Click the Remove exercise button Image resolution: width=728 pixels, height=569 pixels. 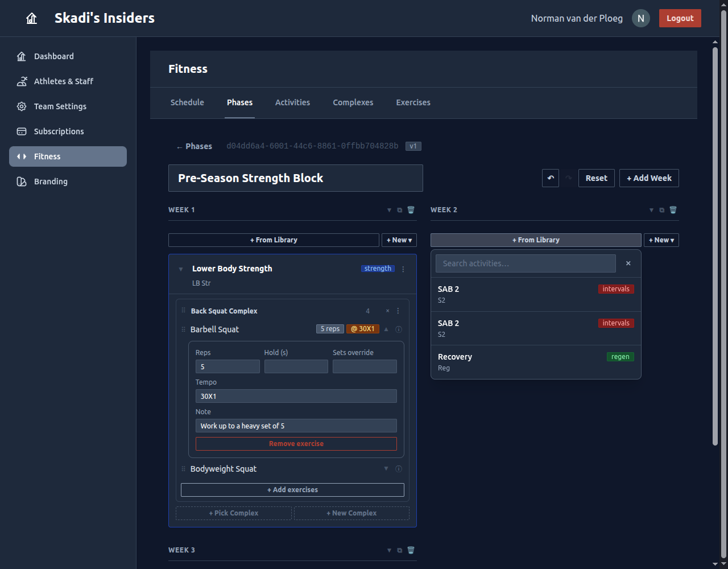296,444
